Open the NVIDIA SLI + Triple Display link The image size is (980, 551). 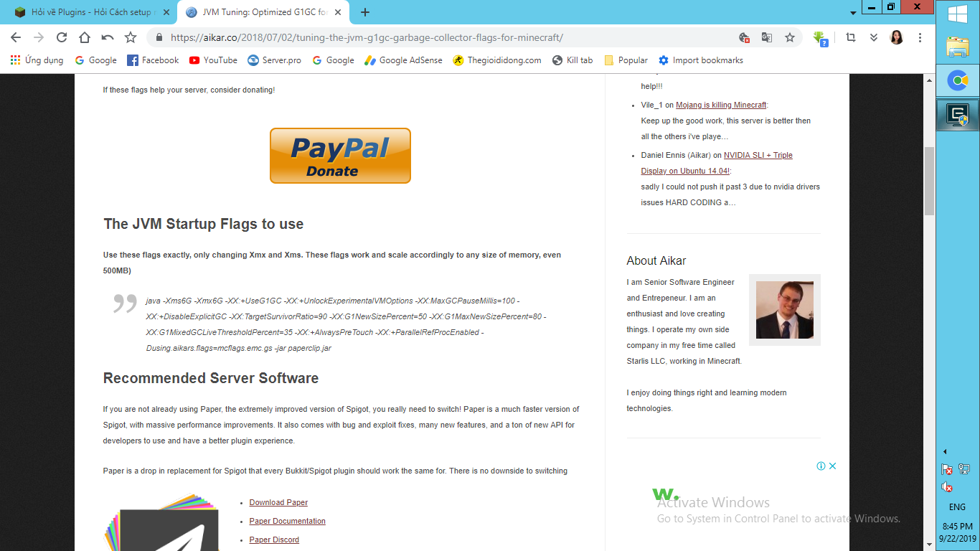point(717,163)
